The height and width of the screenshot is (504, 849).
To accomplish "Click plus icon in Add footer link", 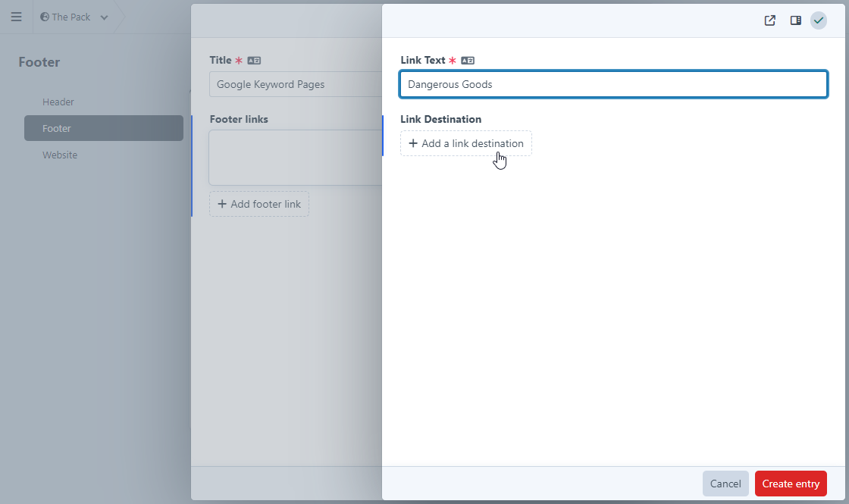I will point(222,204).
